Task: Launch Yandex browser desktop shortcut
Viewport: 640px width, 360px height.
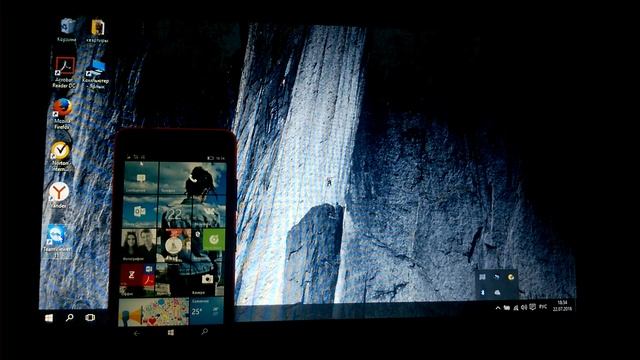Action: (59, 195)
